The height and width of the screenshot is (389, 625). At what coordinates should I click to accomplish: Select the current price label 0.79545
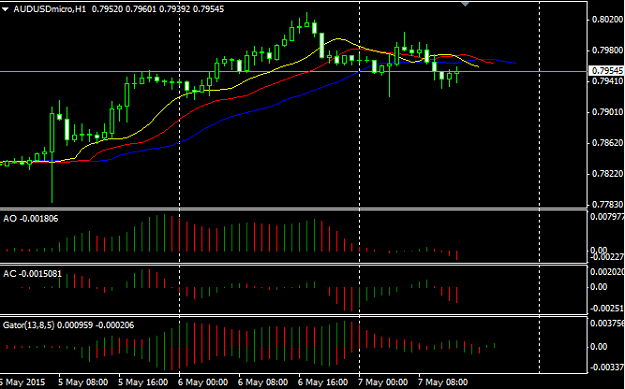pyautogui.click(x=607, y=71)
